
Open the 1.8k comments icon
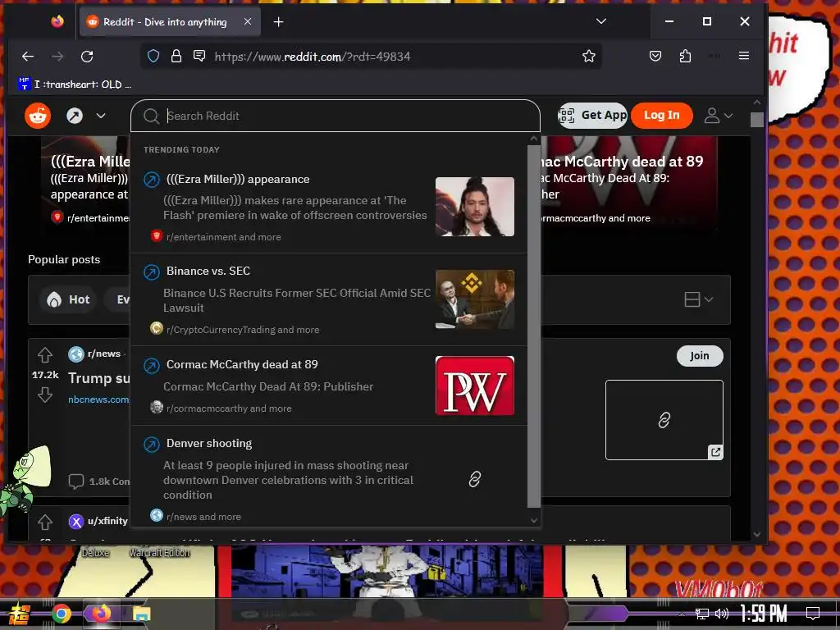click(x=76, y=481)
